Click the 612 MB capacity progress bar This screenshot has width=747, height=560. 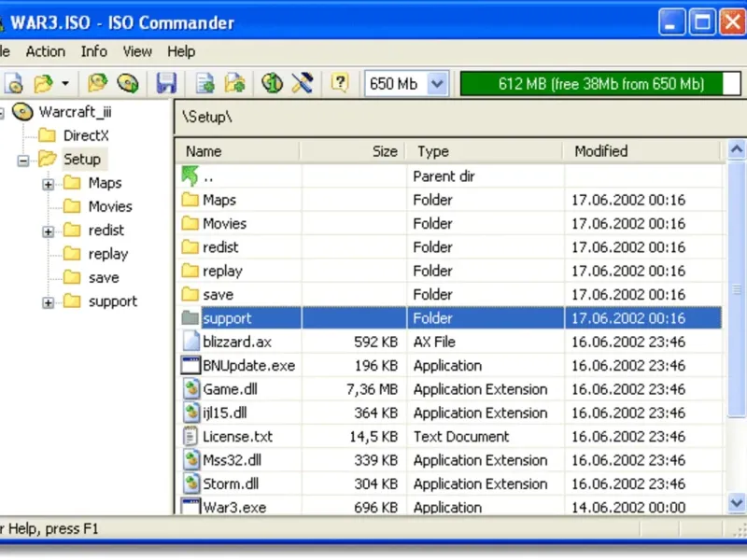tap(600, 84)
